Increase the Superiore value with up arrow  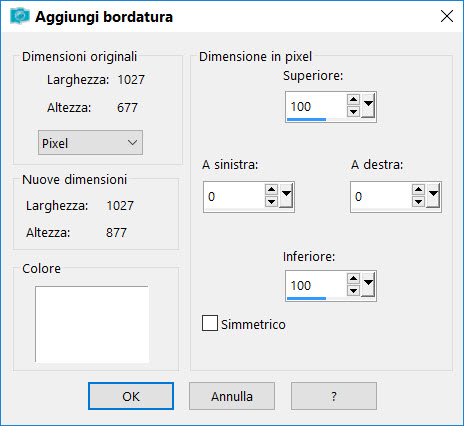coord(353,100)
